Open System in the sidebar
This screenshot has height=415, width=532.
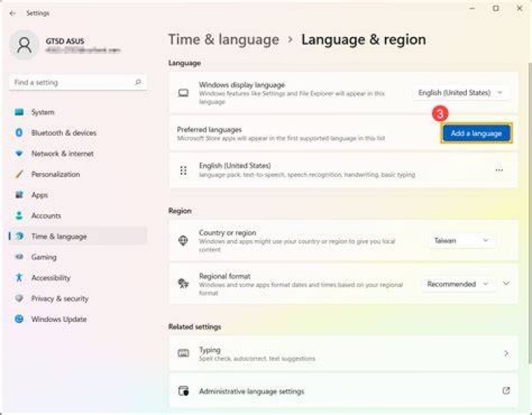(78, 112)
